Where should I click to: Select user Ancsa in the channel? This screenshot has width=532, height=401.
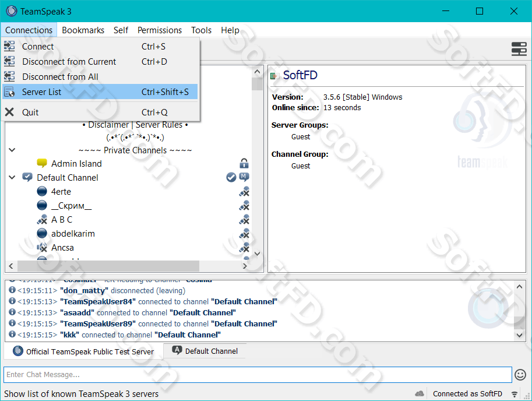tap(62, 247)
